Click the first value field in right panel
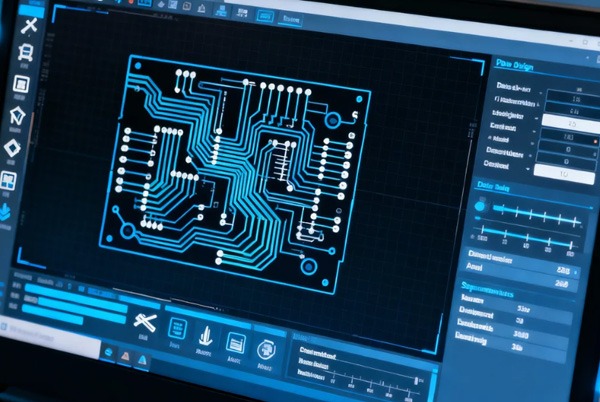The width and height of the screenshot is (600, 402). pos(574,99)
